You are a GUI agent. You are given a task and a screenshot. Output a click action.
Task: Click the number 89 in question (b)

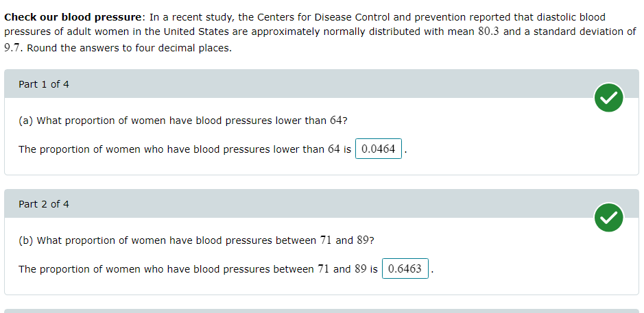click(363, 240)
